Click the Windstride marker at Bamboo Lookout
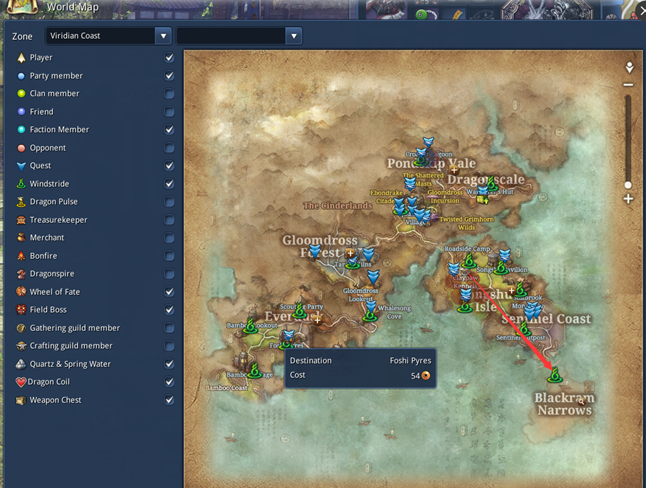 point(250,326)
